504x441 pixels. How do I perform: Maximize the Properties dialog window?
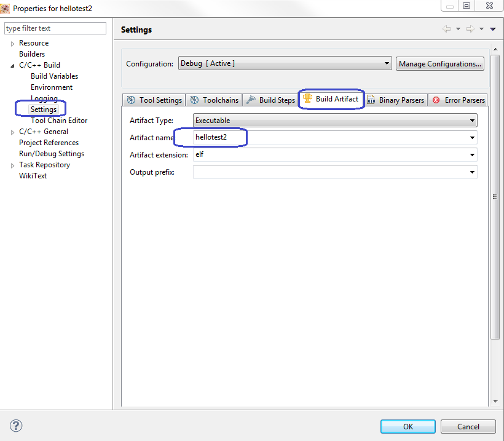(x=467, y=6)
